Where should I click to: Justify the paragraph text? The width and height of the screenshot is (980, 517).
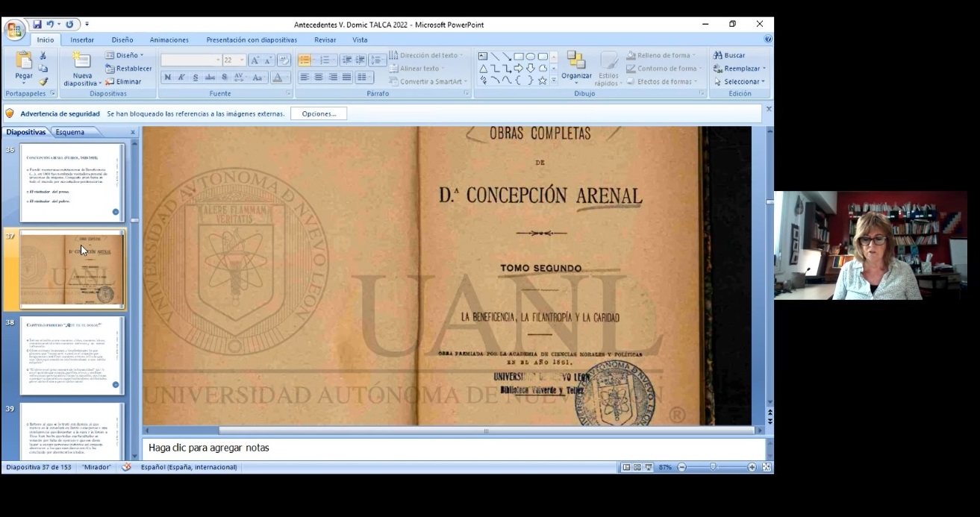click(347, 78)
